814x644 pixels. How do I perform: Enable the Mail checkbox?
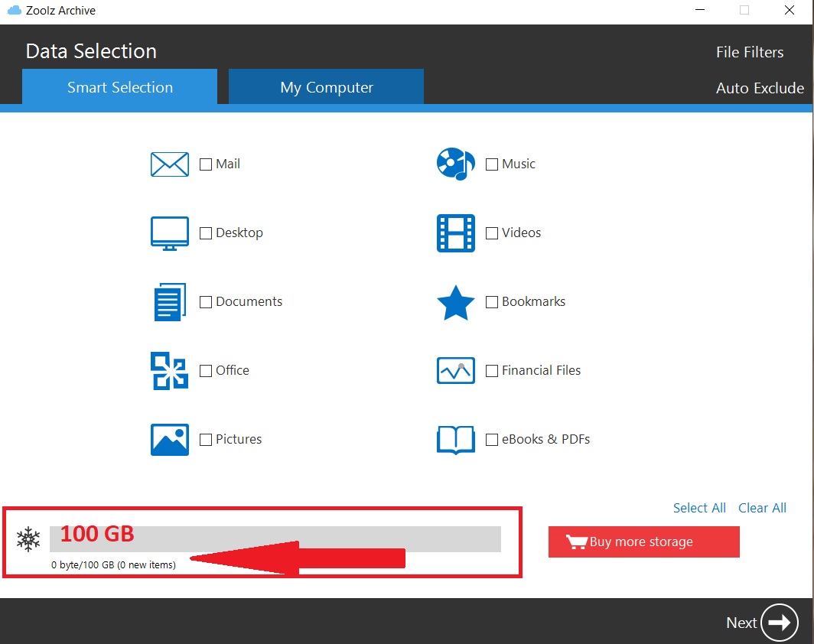206,164
